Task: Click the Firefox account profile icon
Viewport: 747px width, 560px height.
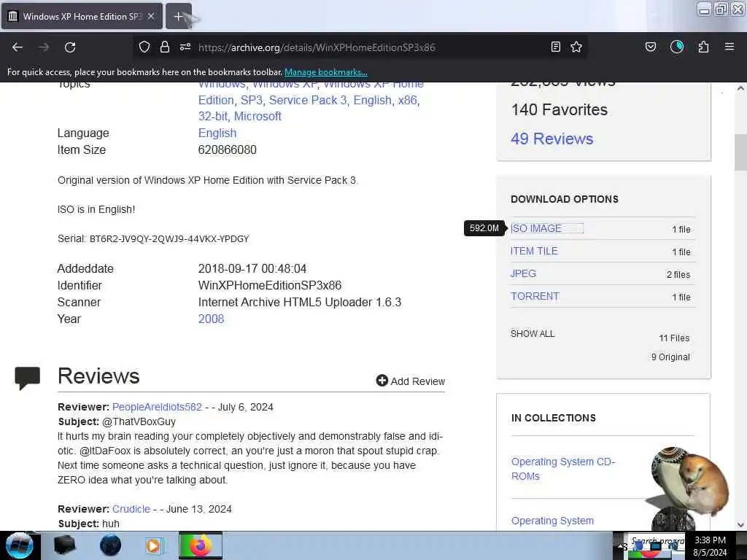Action: click(677, 47)
